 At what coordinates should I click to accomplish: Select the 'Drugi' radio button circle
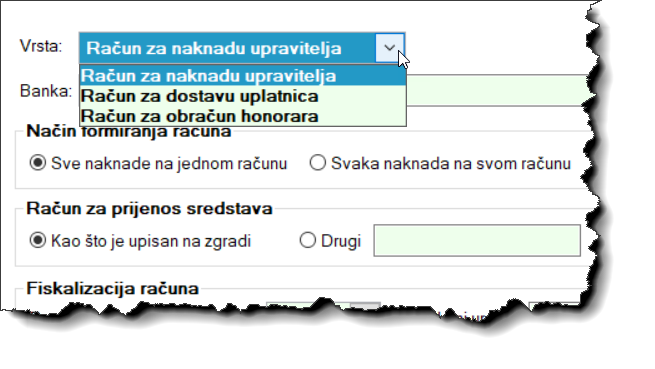[x=307, y=240]
